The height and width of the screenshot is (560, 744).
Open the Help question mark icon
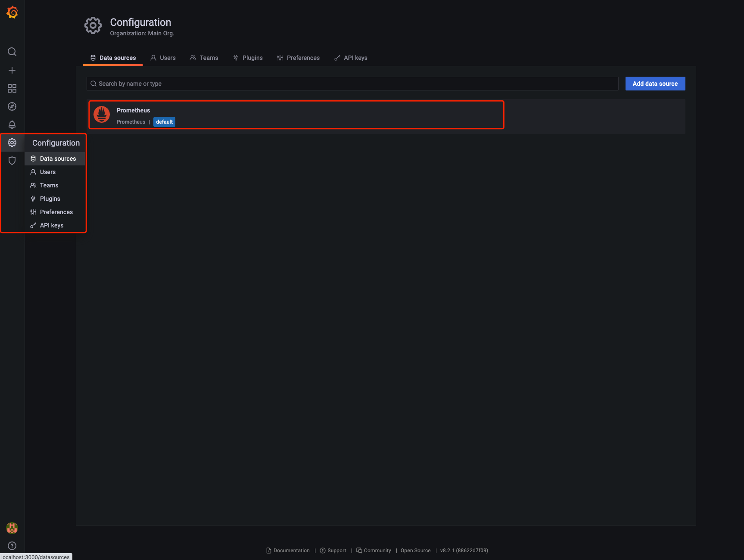pos(12,546)
